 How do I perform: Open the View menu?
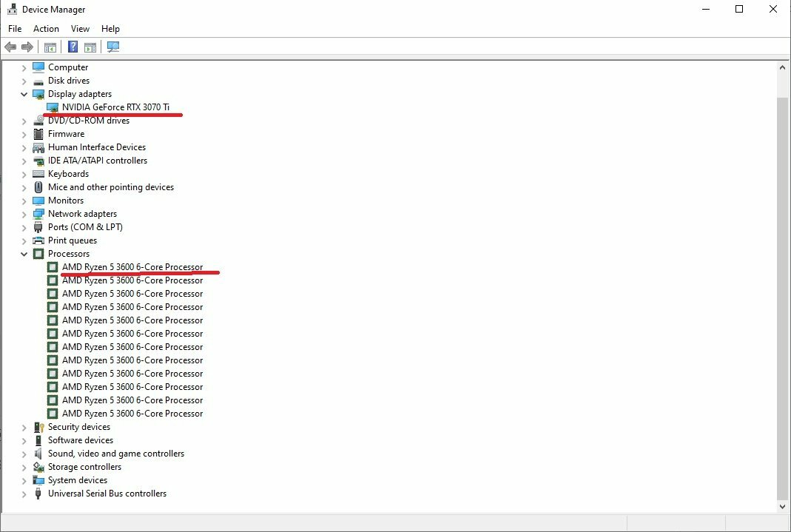click(80, 29)
